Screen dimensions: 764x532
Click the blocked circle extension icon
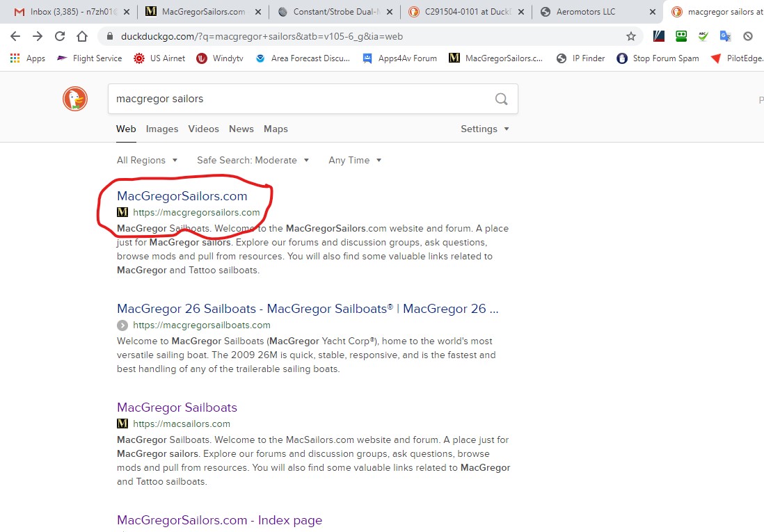[748, 36]
